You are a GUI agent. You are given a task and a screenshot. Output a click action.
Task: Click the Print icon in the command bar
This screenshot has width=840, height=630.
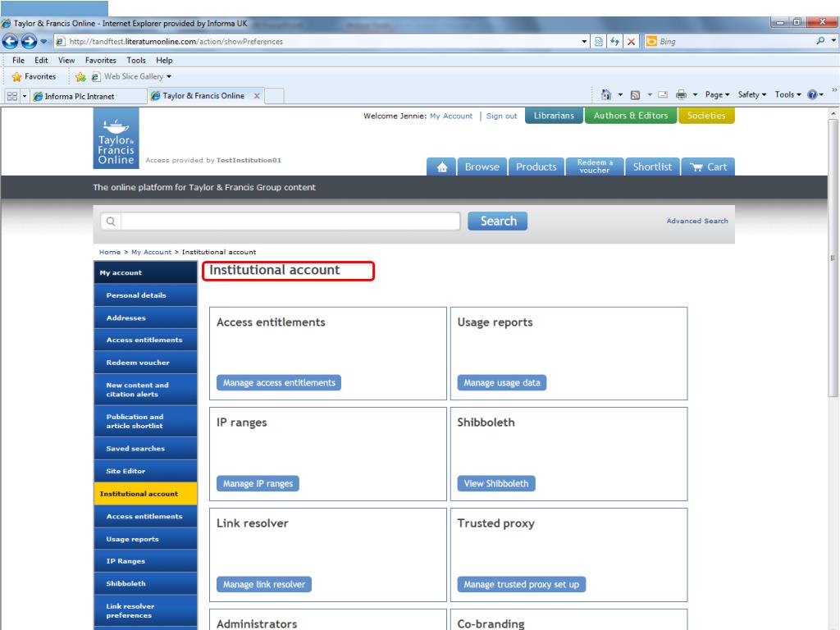tap(681, 95)
